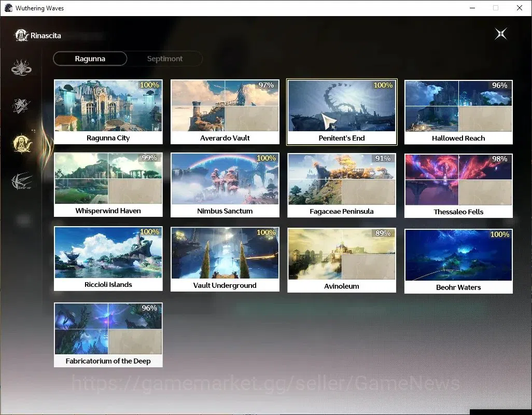
Task: Click the "Rinascita" header text
Action: click(x=46, y=36)
